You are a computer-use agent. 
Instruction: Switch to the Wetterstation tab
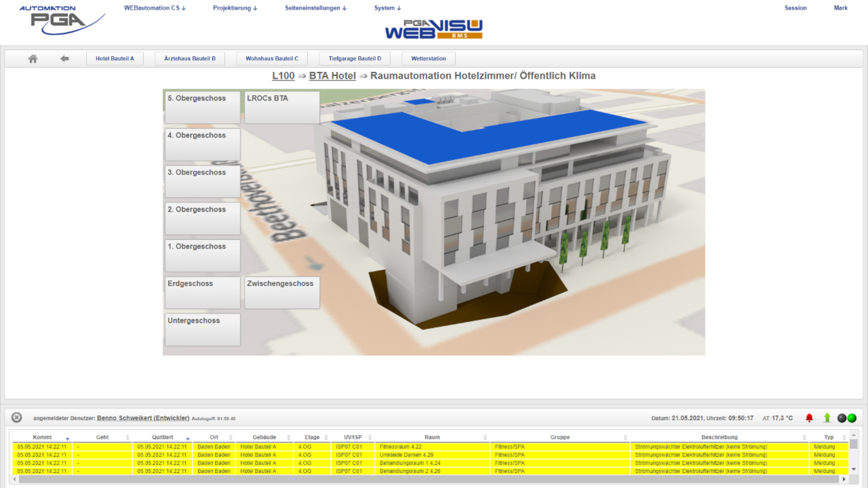tap(428, 58)
